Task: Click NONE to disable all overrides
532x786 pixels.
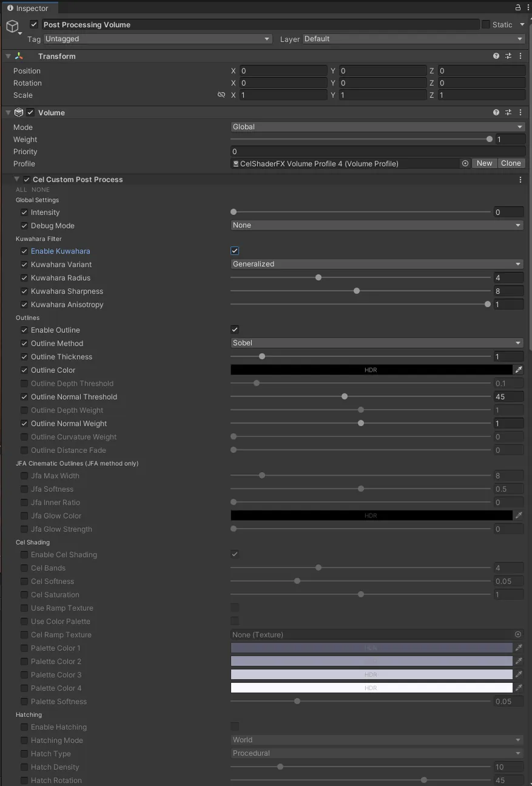Action: tap(41, 190)
